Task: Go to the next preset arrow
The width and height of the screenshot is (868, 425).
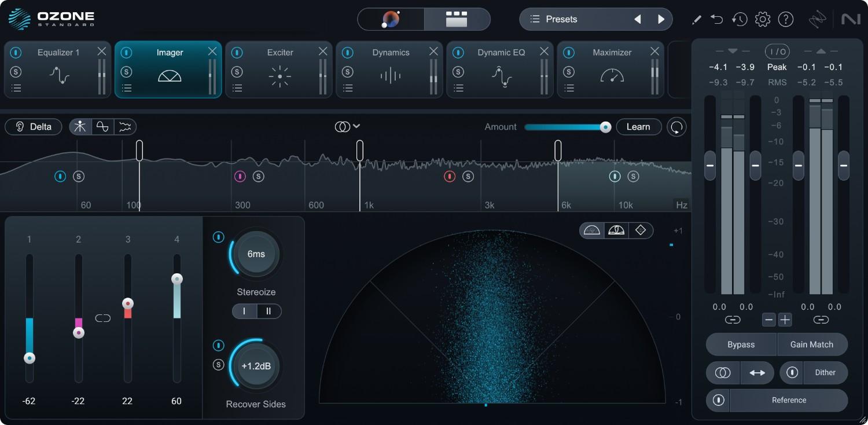Action: tap(661, 19)
